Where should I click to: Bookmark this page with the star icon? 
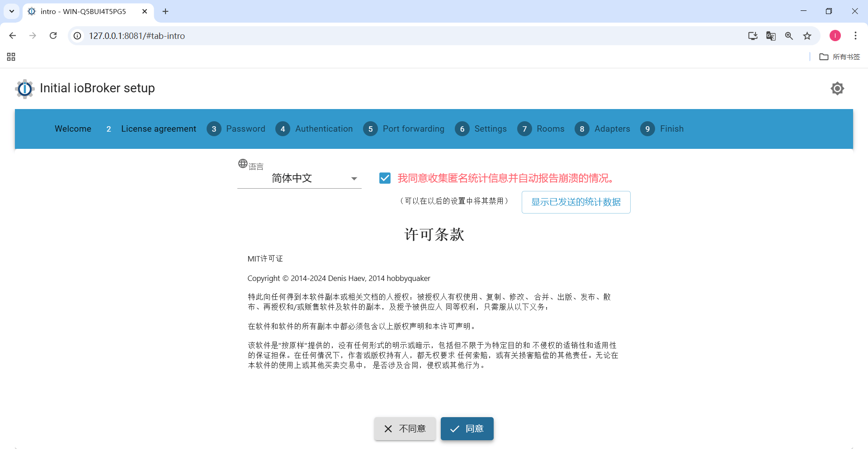coord(807,36)
